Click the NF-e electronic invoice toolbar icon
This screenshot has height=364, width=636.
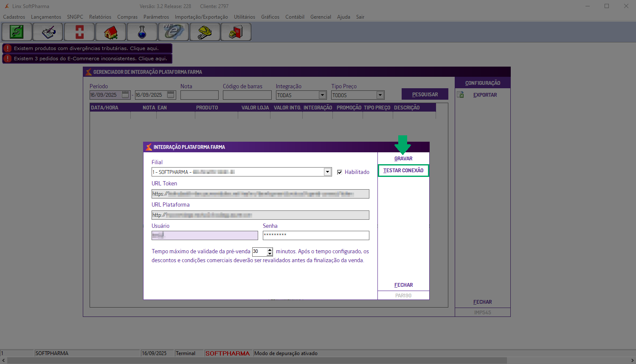tap(174, 32)
